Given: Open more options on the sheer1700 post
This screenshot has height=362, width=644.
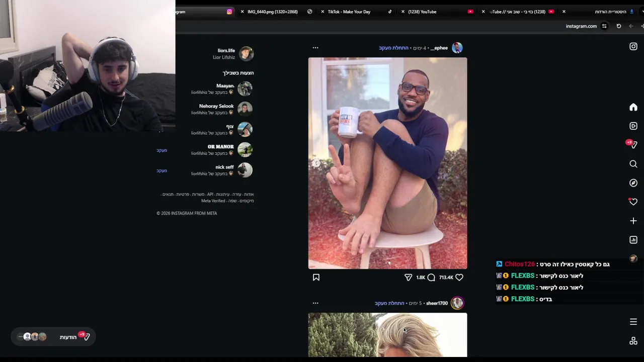Looking at the screenshot, I should [x=315, y=303].
